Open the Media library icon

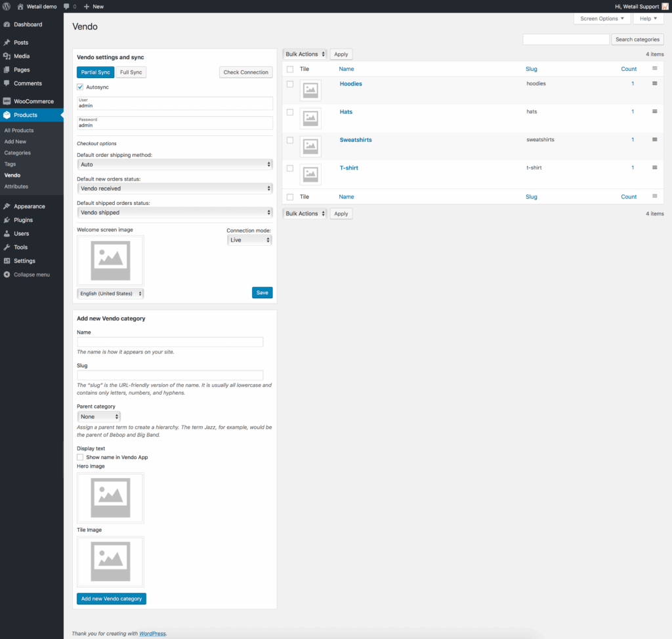click(7, 56)
